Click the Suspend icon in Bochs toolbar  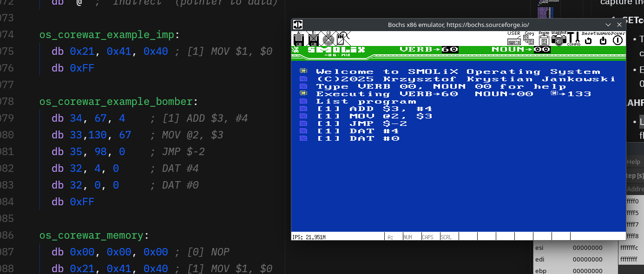pos(603,39)
